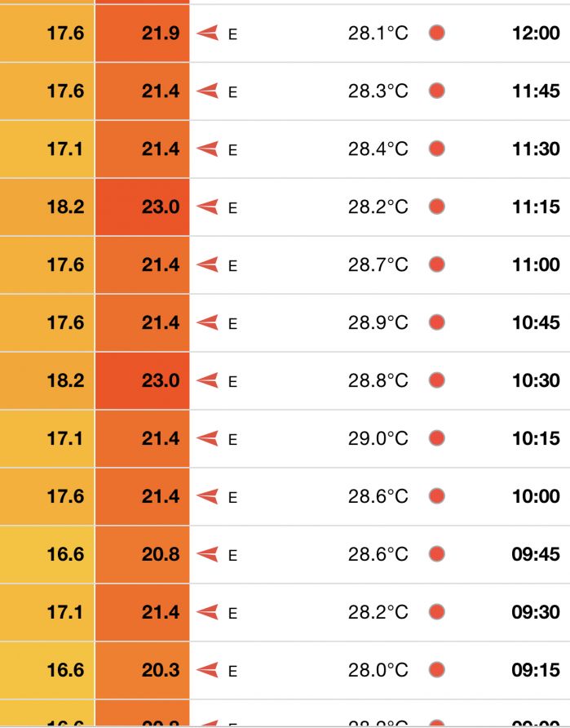Select the 21.9 gust value at 12:00

click(161, 33)
